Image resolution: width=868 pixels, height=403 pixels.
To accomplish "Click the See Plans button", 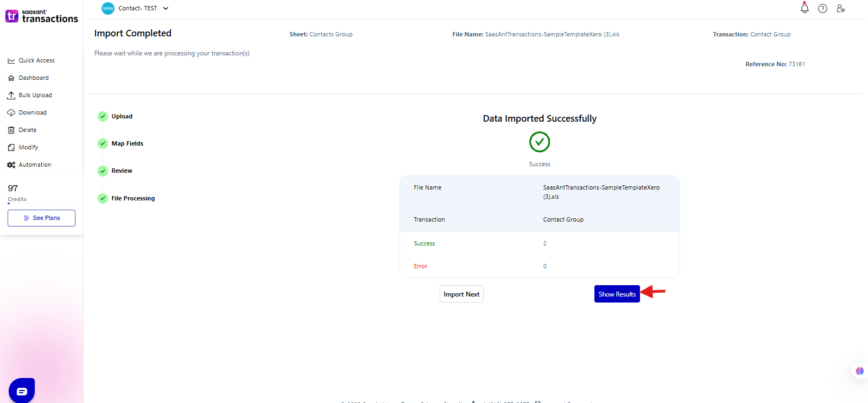I will pyautogui.click(x=41, y=218).
